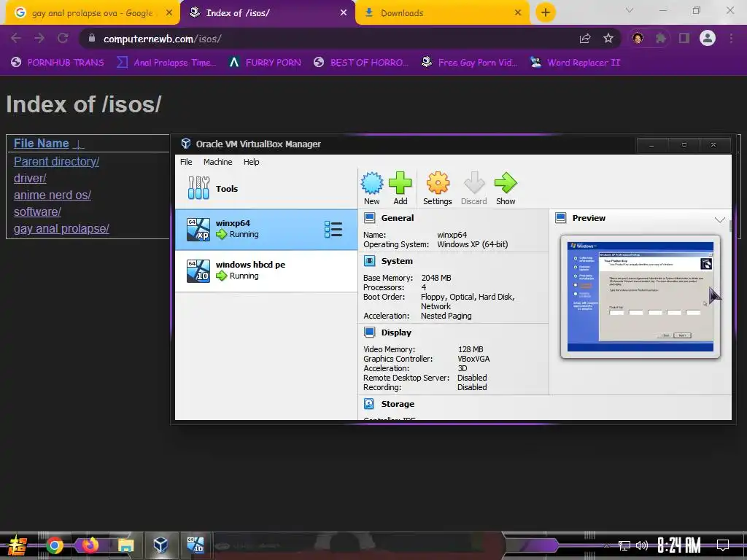Toggle the Chrome side panel icon

click(x=684, y=38)
